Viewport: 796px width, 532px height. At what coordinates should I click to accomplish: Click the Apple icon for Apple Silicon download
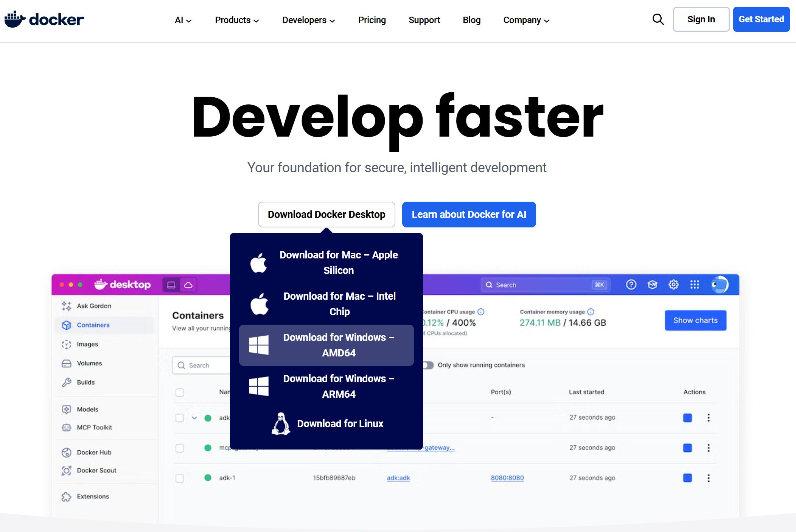(259, 263)
